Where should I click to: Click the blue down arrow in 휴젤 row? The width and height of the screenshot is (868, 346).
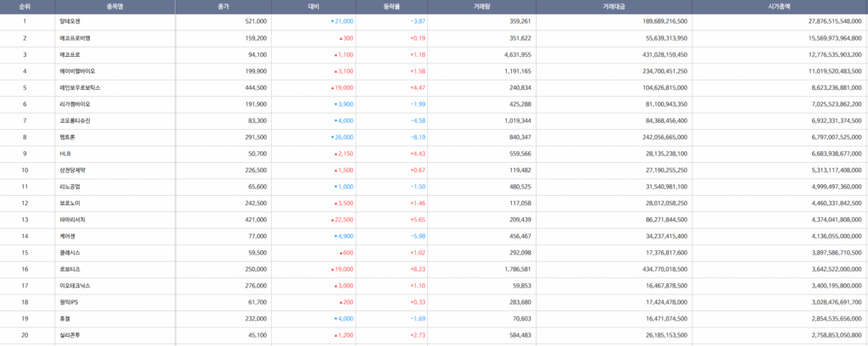click(x=336, y=318)
